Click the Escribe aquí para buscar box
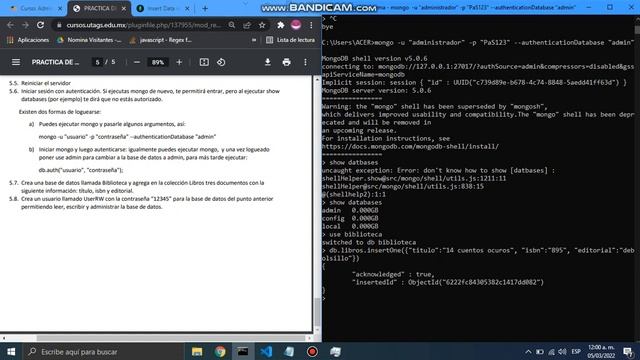The image size is (640, 360). pos(102,351)
